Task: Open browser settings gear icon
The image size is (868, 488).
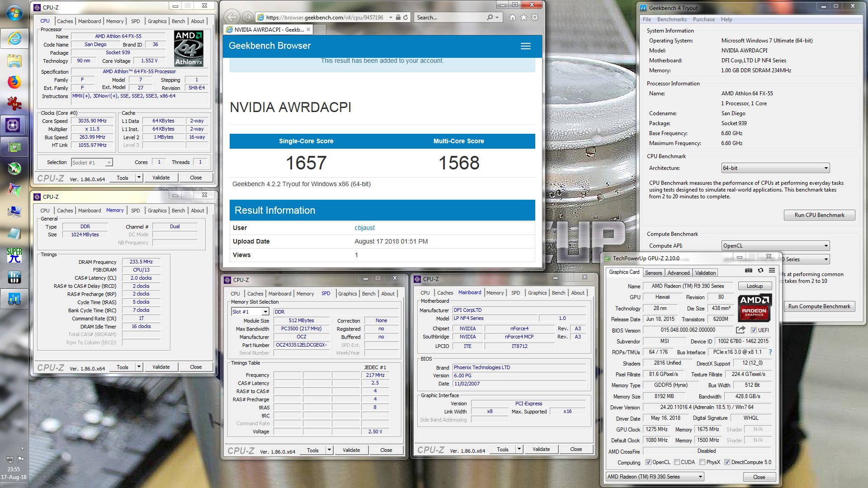Action: point(535,18)
